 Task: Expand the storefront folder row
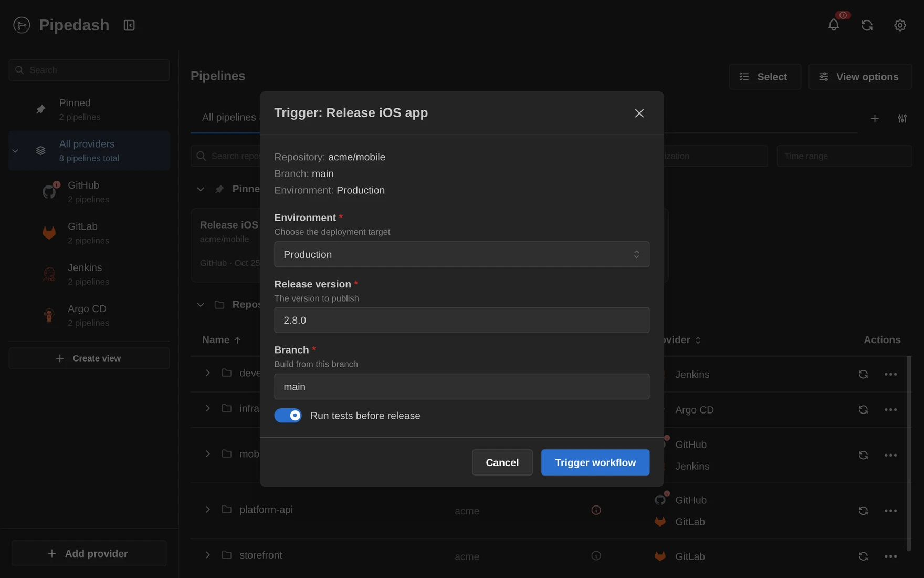click(207, 555)
